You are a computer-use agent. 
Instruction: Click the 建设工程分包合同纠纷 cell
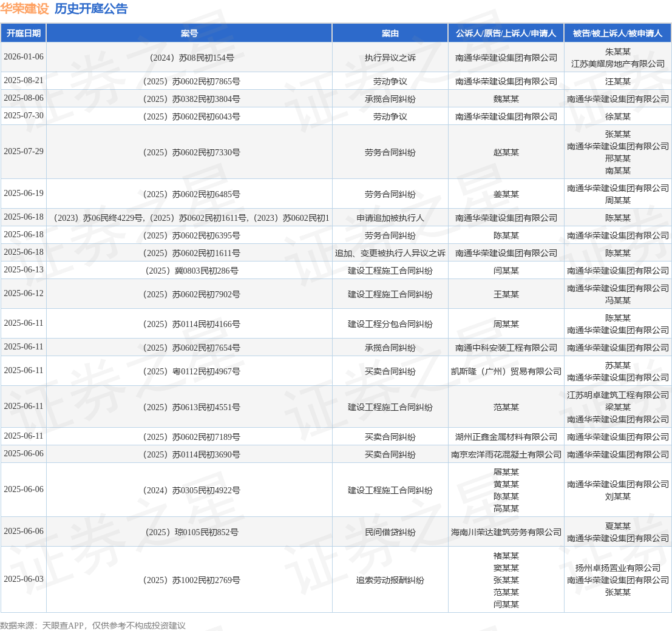tap(390, 324)
